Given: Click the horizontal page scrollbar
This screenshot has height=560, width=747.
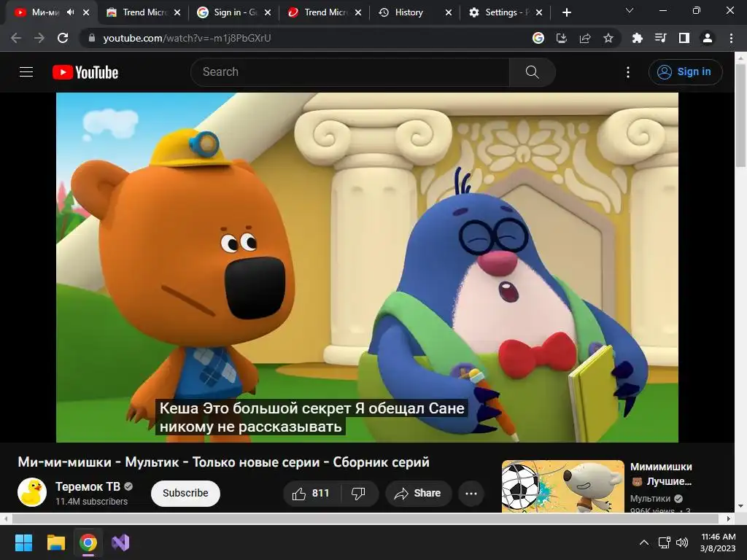Looking at the screenshot, I should pos(365,518).
